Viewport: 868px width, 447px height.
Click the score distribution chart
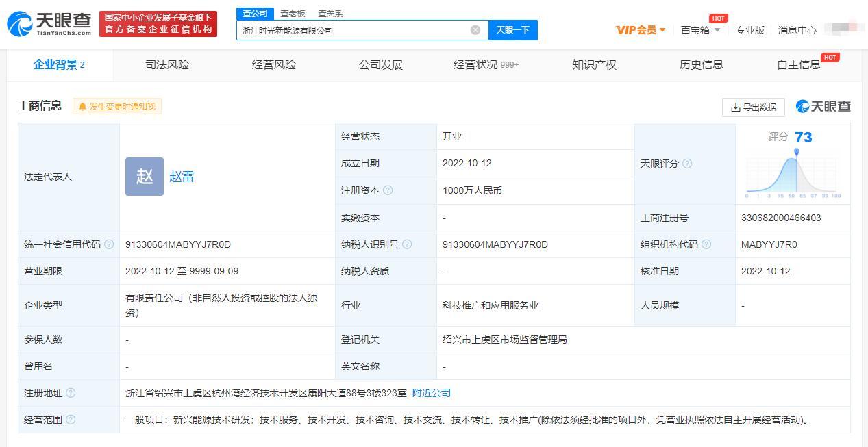click(x=793, y=174)
